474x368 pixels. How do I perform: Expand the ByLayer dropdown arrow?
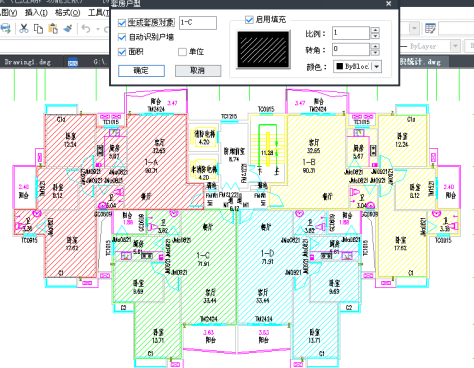pyautogui.click(x=455, y=46)
